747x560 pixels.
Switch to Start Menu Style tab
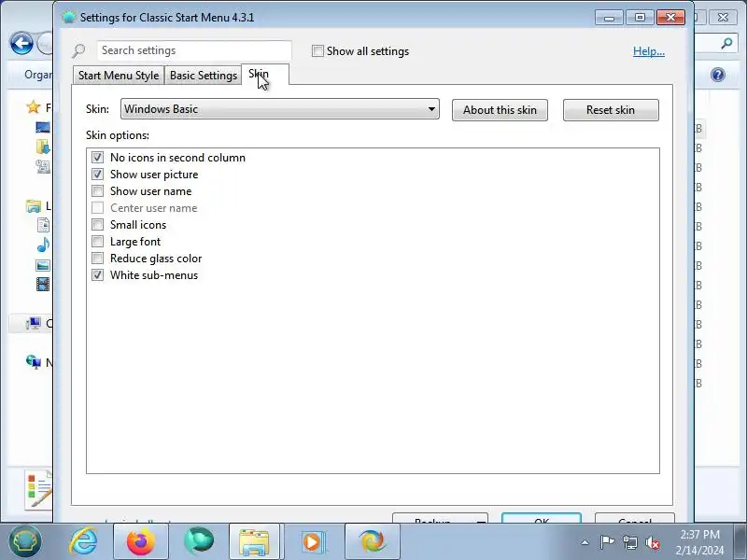coord(119,76)
